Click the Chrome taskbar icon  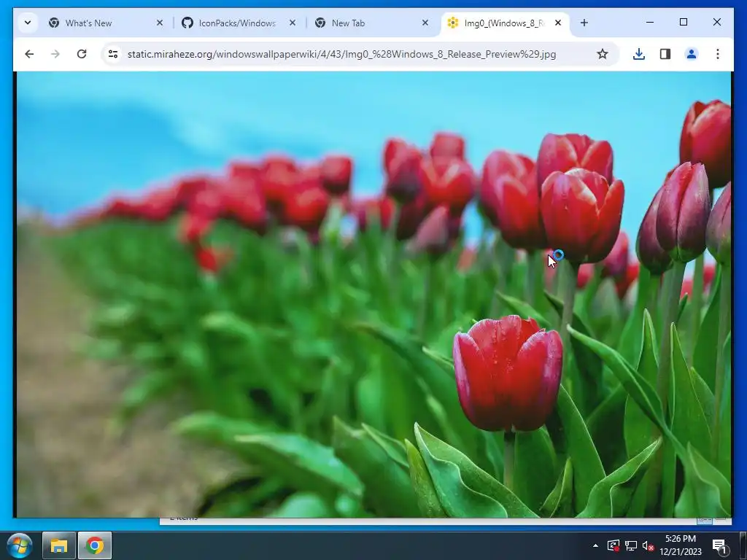click(95, 545)
